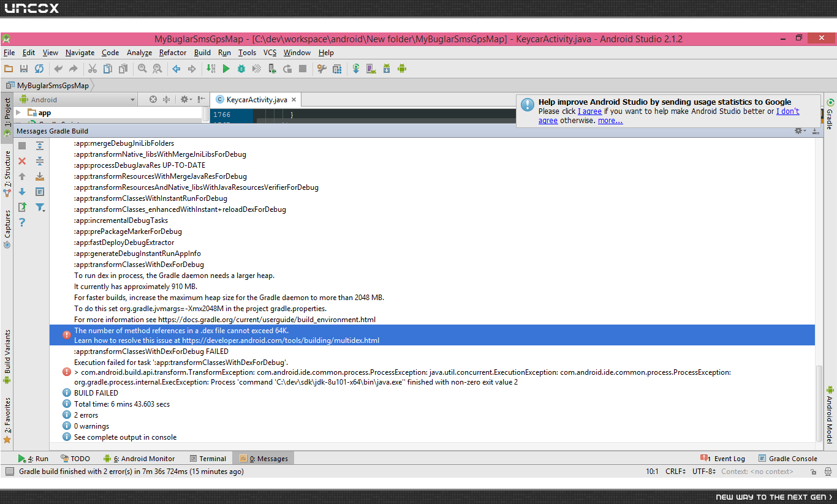Viewport: 837px width, 504px height.
Task: Open the File menu
Action: pyautogui.click(x=9, y=53)
